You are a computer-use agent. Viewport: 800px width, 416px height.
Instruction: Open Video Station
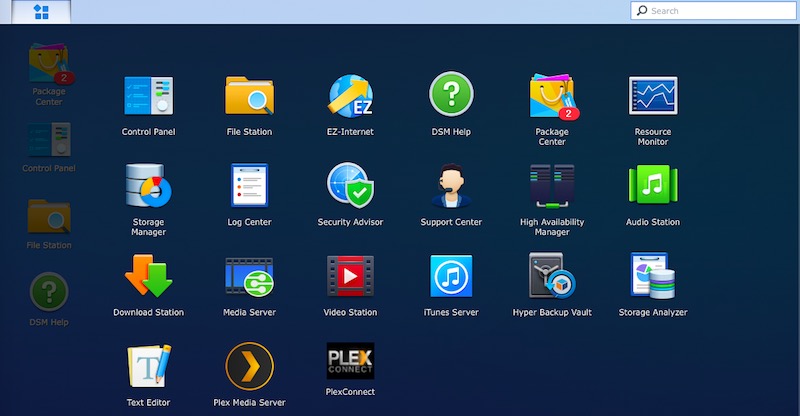coord(350,276)
